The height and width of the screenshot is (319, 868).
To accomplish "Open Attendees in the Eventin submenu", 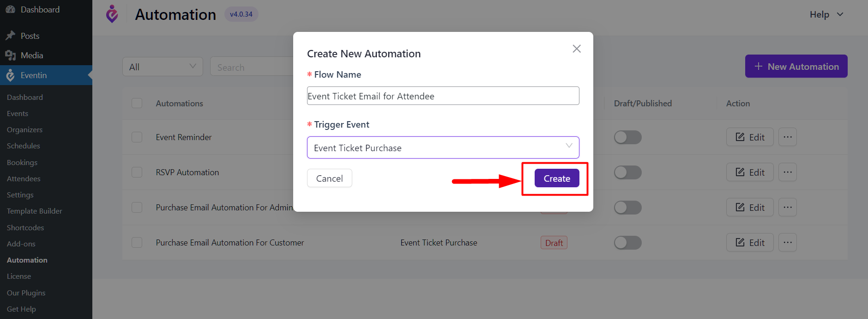I will [x=24, y=178].
